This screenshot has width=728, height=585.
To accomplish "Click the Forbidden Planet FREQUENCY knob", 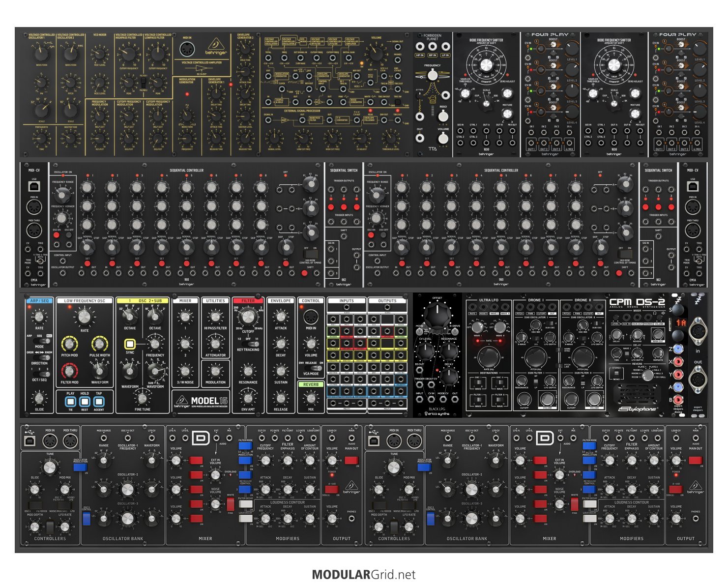I will (x=433, y=75).
